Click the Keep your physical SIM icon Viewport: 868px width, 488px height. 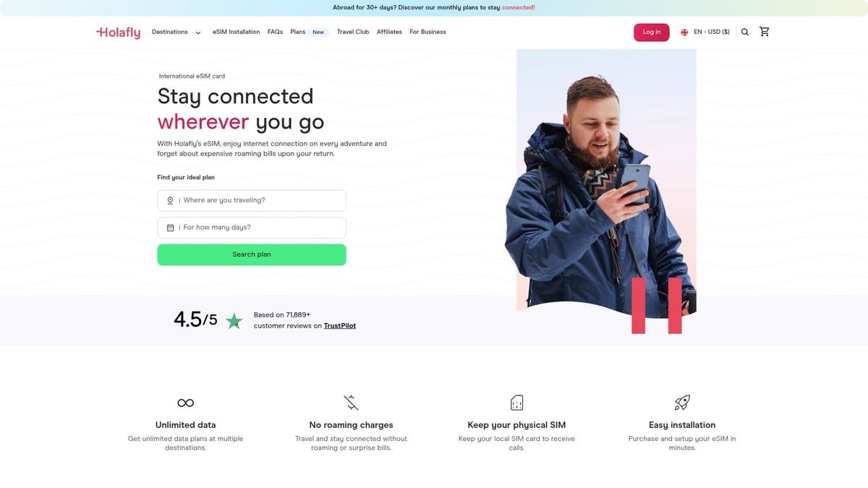[x=516, y=402]
